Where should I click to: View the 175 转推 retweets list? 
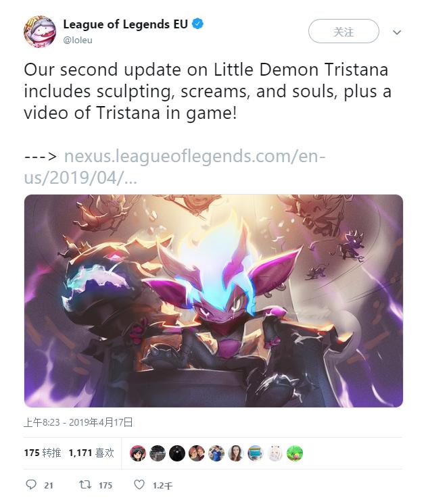coord(43,453)
